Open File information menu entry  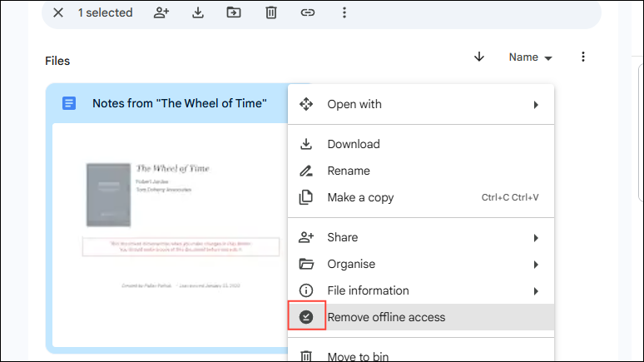368,290
